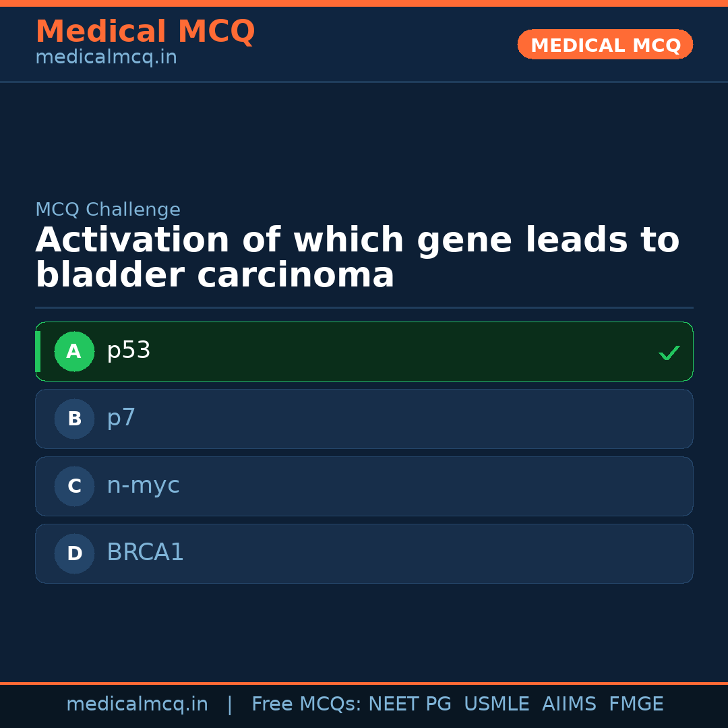Click the FMGE footer text

coord(636,704)
